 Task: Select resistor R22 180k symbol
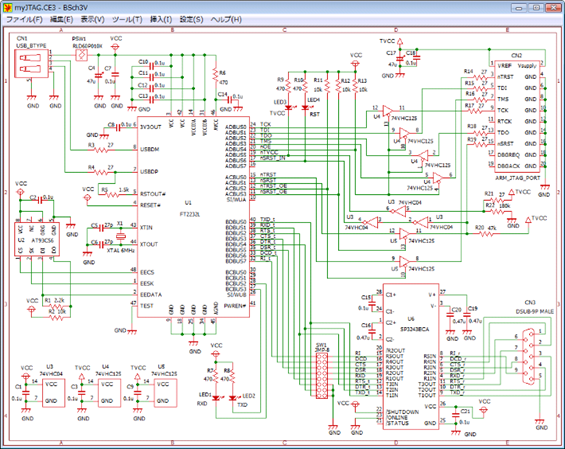(x=497, y=212)
